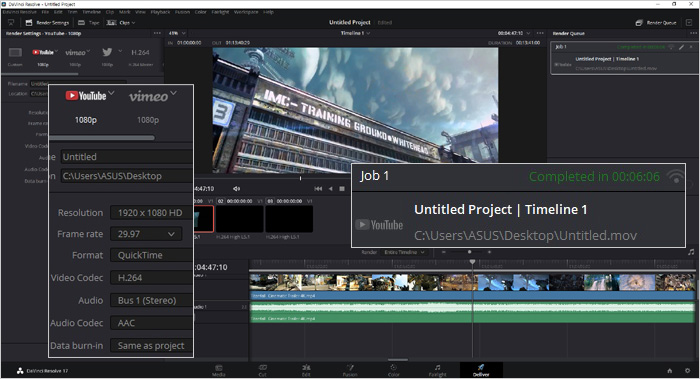Click the leftmost viewer icon in toolbar
Screen dimensions: 700x379
tap(11, 22)
